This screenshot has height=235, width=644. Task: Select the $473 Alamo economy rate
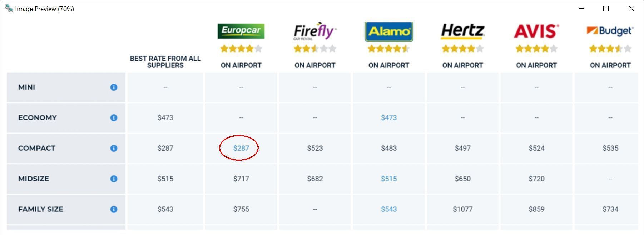tap(389, 118)
